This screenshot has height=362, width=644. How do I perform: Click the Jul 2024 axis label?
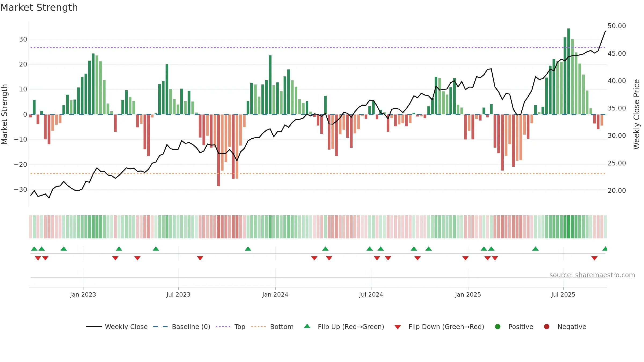point(371,294)
